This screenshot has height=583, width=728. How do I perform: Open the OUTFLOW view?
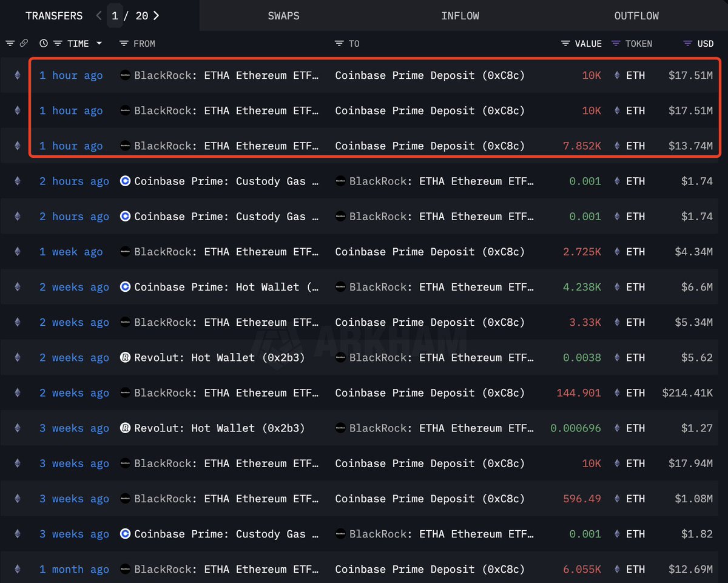click(636, 16)
